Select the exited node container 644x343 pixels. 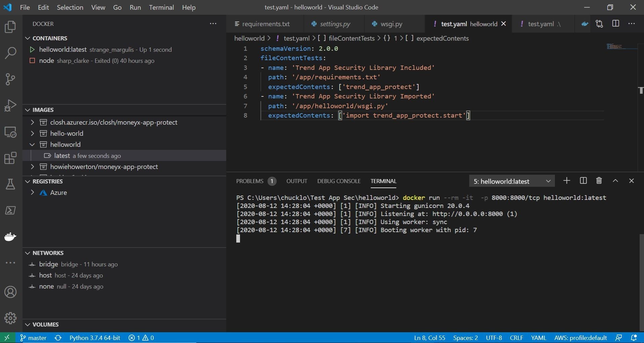point(124,61)
